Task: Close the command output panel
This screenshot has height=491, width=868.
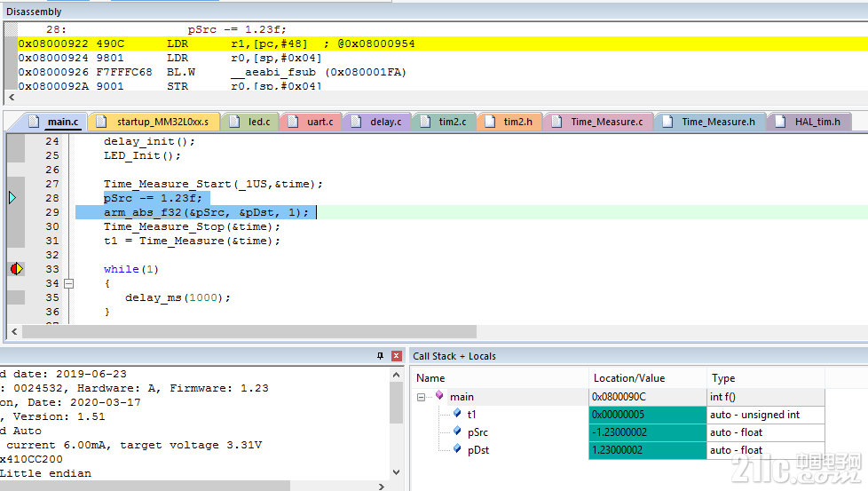Action: (397, 356)
